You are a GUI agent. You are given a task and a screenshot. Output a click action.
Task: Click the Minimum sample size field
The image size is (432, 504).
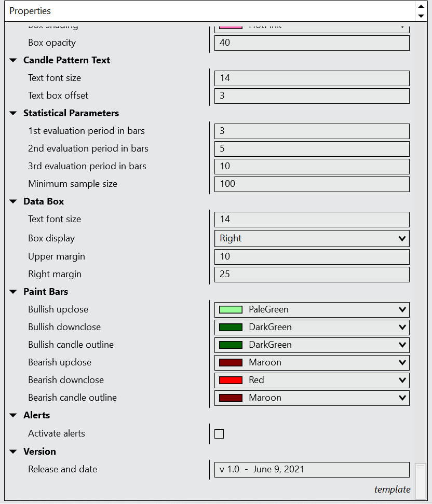312,184
